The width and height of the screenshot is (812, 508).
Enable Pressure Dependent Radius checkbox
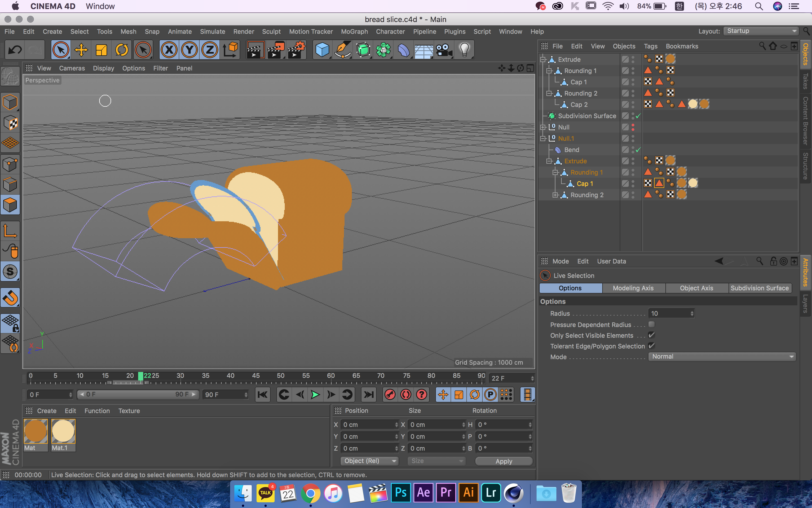(652, 324)
